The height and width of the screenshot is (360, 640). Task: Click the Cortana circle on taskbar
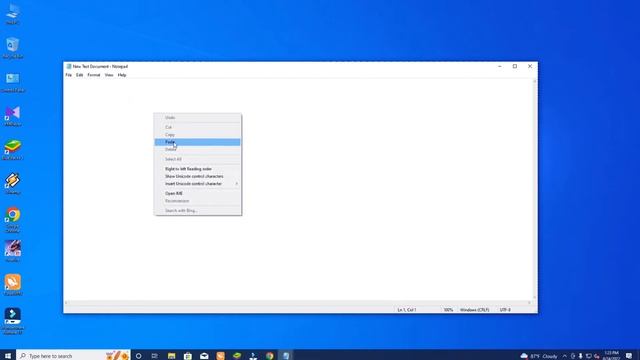138,356
